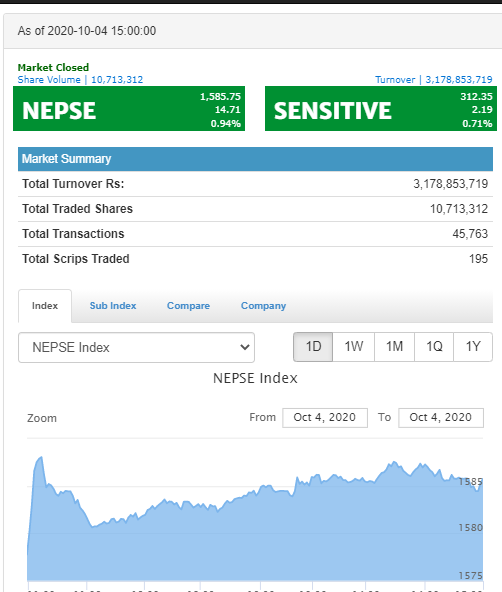Select the 1W range button

354,347
